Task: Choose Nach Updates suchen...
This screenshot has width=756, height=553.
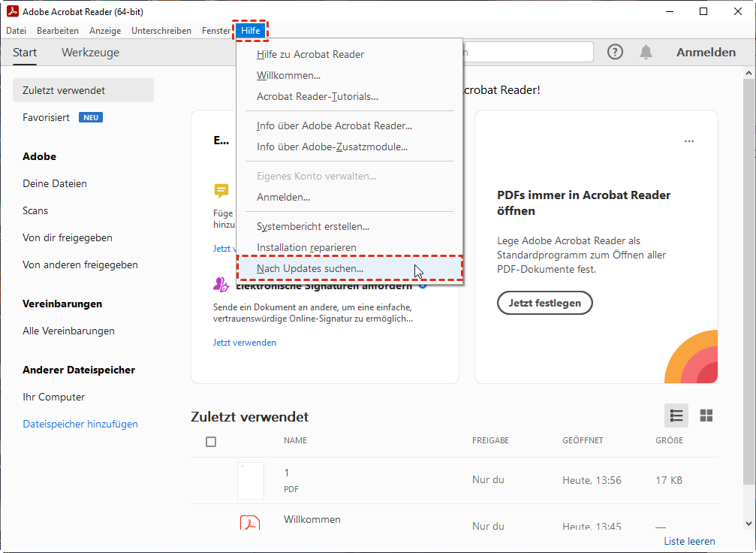Action: tap(350, 268)
